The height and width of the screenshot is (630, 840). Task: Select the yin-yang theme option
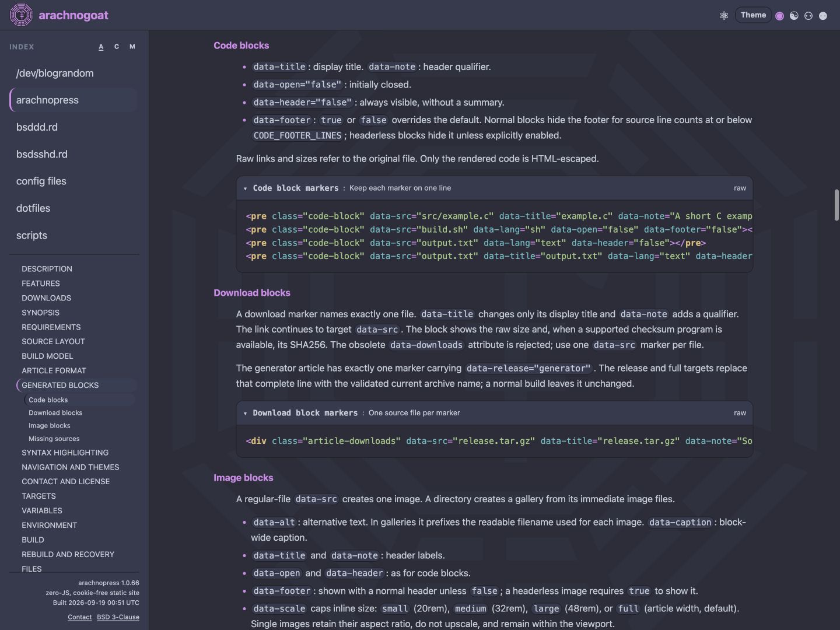tap(794, 16)
